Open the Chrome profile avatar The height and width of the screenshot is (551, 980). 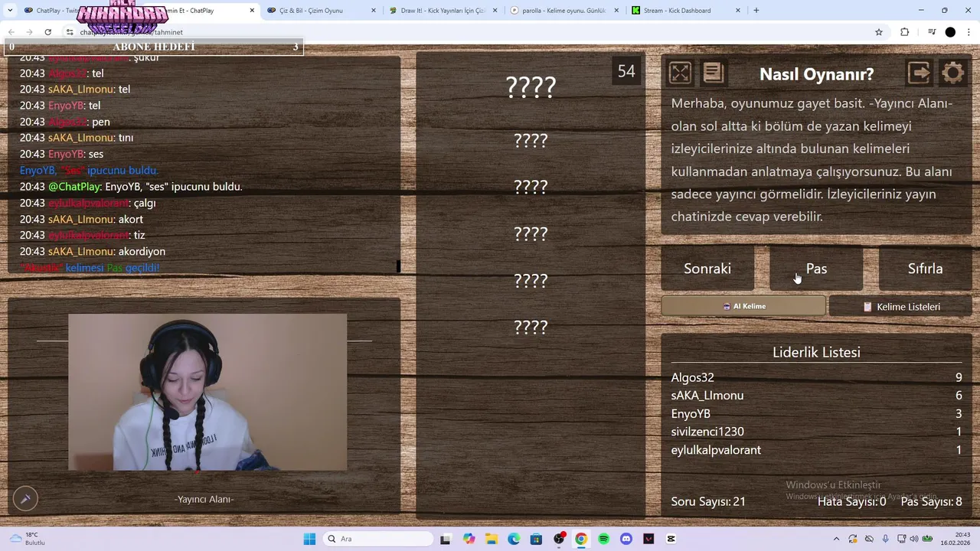[x=950, y=32]
